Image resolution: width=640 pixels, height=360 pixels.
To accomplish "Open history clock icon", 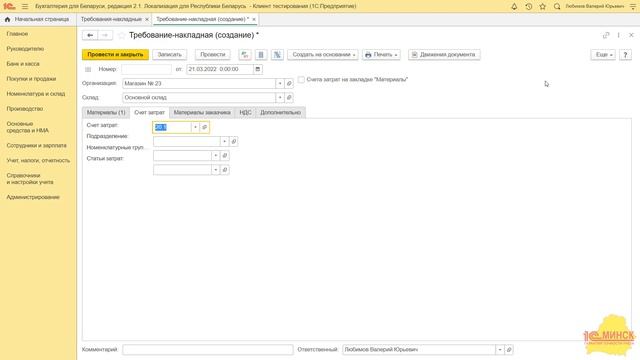I will pyautogui.click(x=529, y=7).
